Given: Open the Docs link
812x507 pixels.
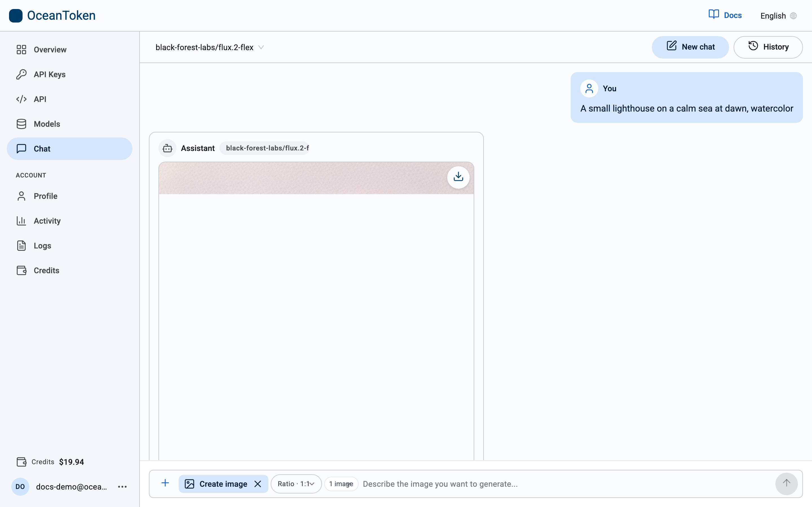Looking at the screenshot, I should 725,15.
